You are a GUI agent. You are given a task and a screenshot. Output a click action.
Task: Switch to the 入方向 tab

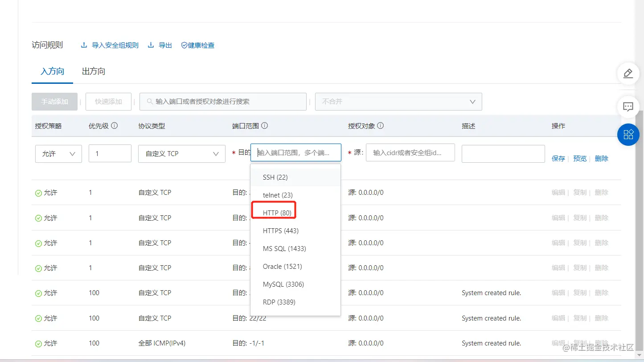pyautogui.click(x=52, y=71)
